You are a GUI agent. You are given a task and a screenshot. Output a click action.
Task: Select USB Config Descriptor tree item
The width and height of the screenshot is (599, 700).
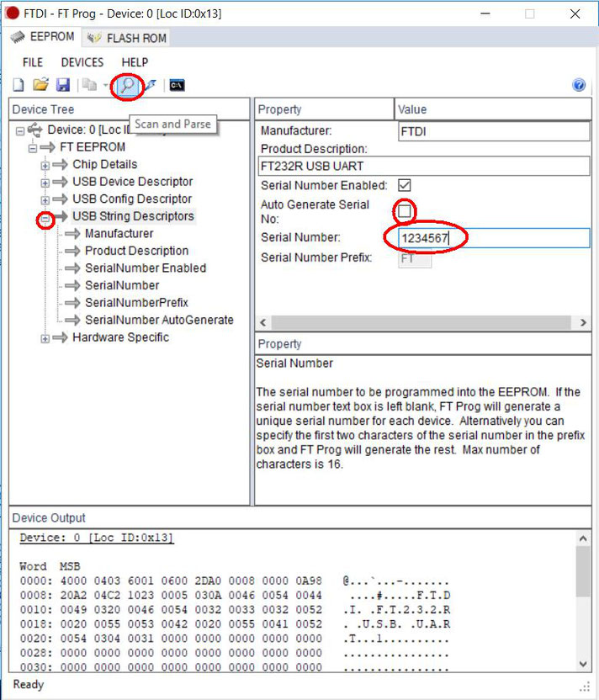pos(132,199)
